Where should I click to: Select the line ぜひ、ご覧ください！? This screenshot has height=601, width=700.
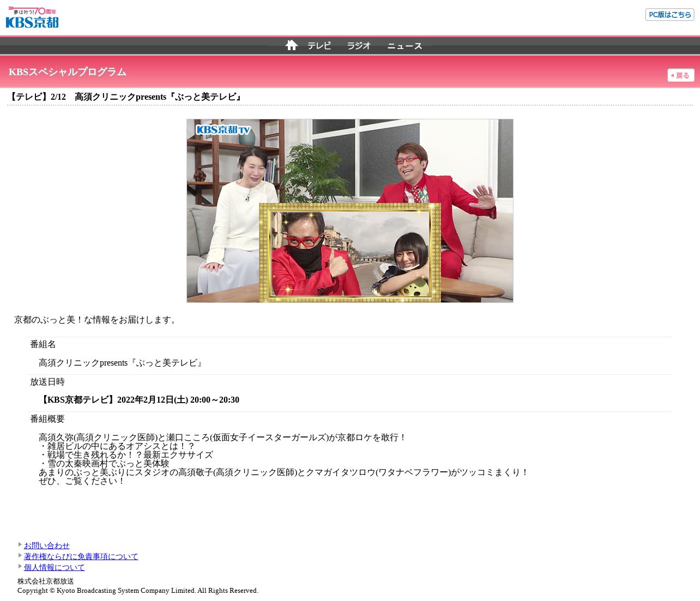pos(82,481)
